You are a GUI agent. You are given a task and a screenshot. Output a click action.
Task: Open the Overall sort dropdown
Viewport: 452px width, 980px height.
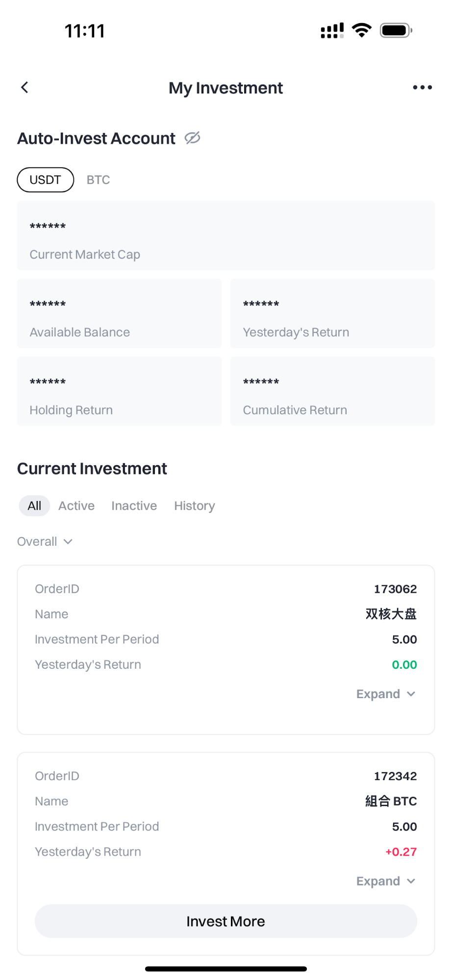[45, 542]
